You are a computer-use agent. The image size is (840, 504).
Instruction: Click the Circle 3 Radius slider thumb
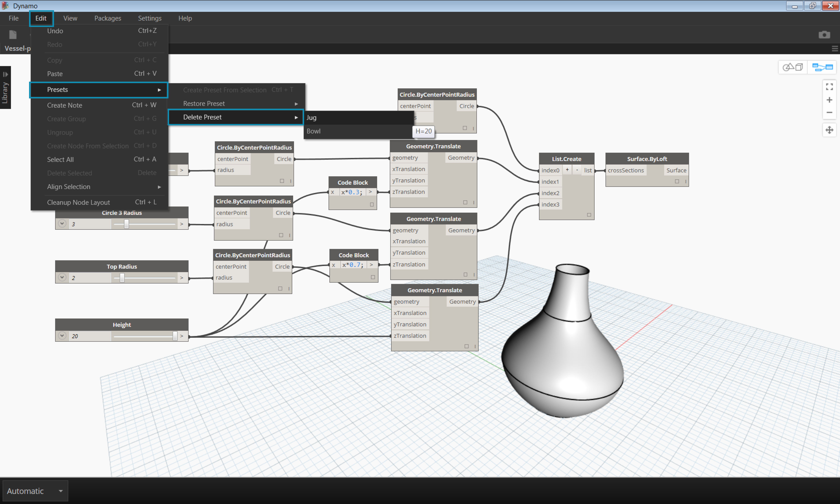(126, 224)
